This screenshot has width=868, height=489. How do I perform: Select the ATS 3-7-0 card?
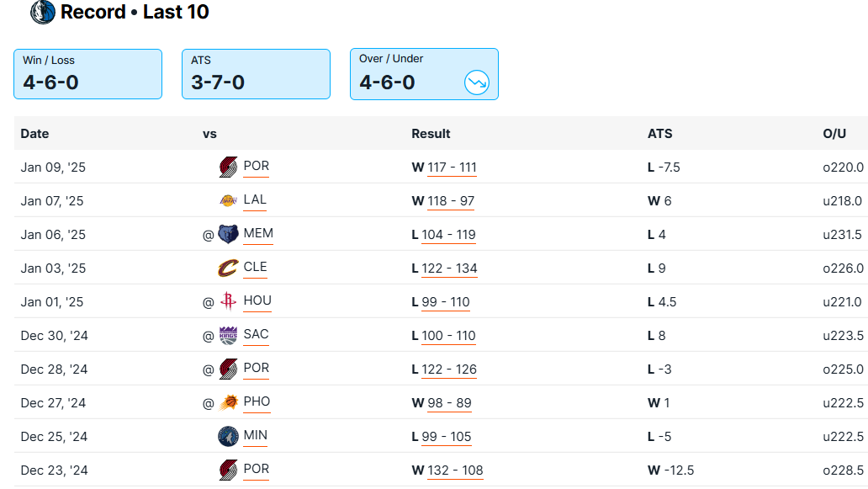tap(256, 74)
